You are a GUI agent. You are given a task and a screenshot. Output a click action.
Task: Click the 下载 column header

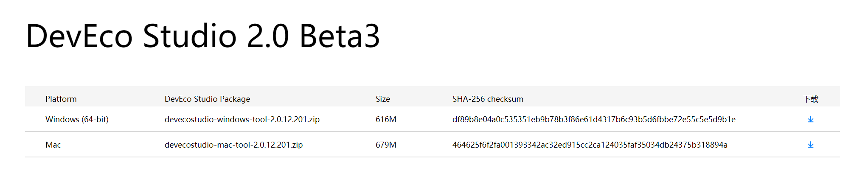point(810,99)
